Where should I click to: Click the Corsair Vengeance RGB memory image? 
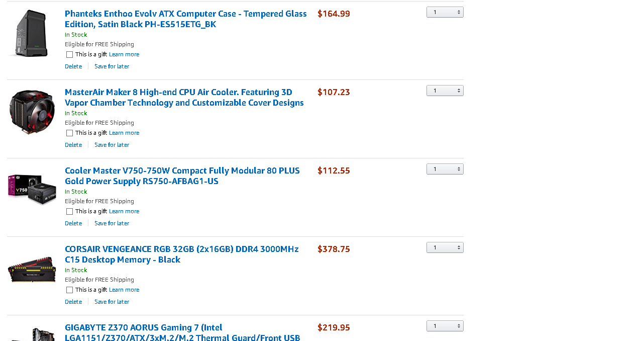(32, 270)
